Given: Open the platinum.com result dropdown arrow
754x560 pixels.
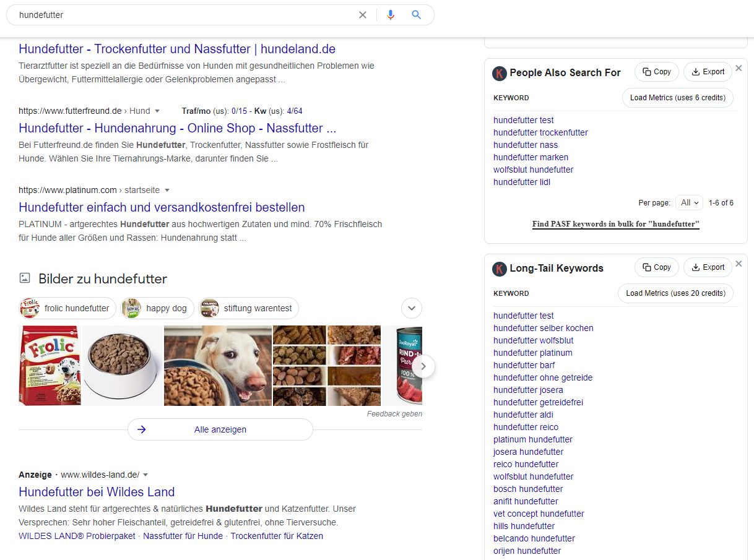Looking at the screenshot, I should point(167,191).
